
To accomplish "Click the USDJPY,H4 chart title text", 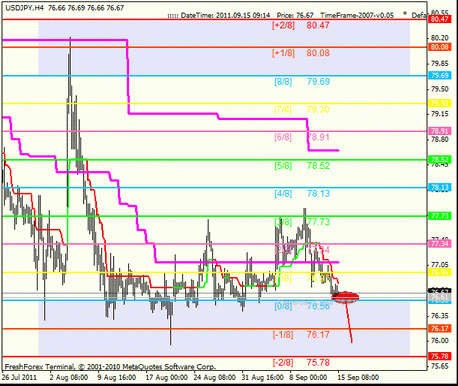I will (x=25, y=8).
